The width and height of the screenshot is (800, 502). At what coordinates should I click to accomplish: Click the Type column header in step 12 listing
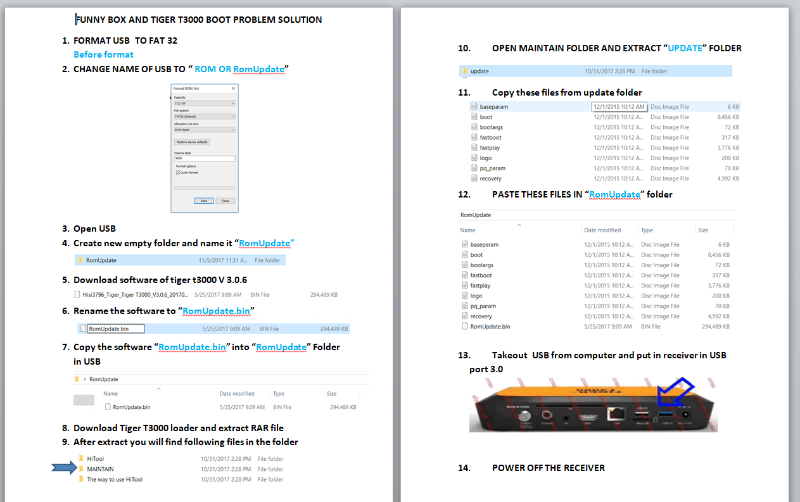coord(647,230)
